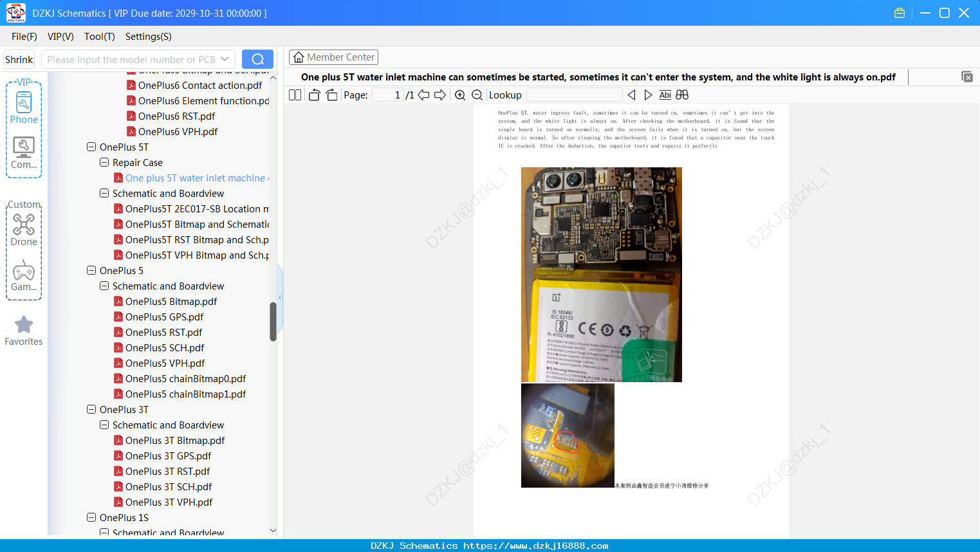Find next lookup match triangle
The width and height of the screenshot is (980, 552).
648,95
